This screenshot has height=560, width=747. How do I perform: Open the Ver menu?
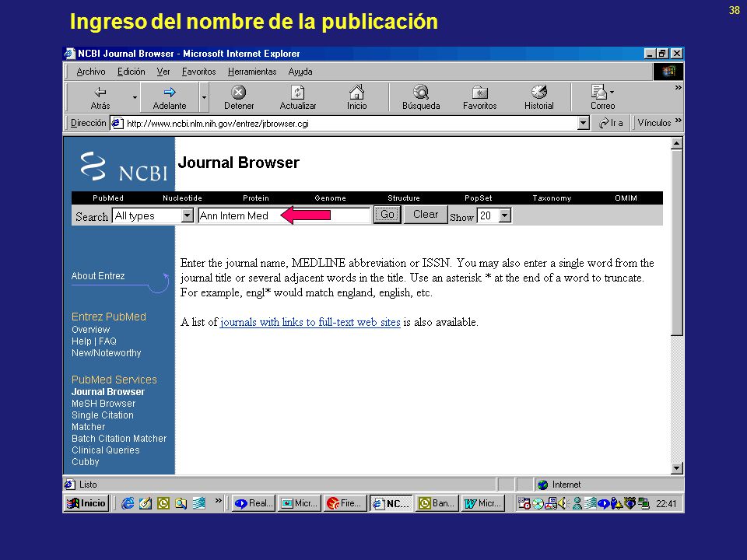163,72
